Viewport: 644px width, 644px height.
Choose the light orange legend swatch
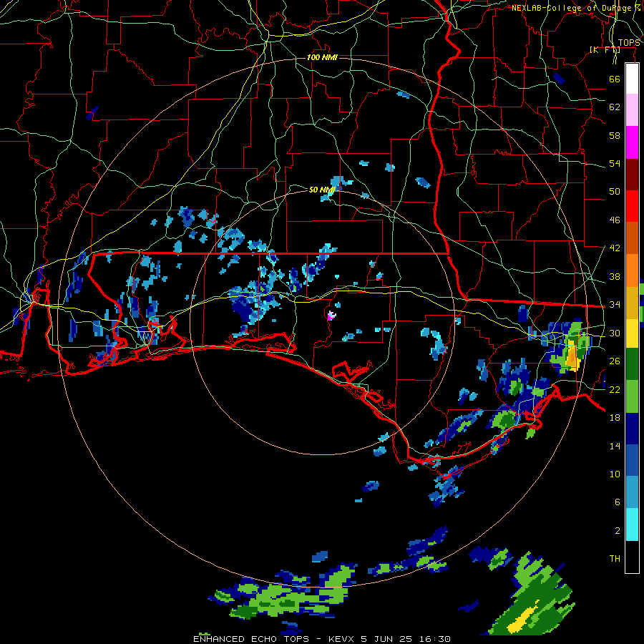click(x=632, y=270)
